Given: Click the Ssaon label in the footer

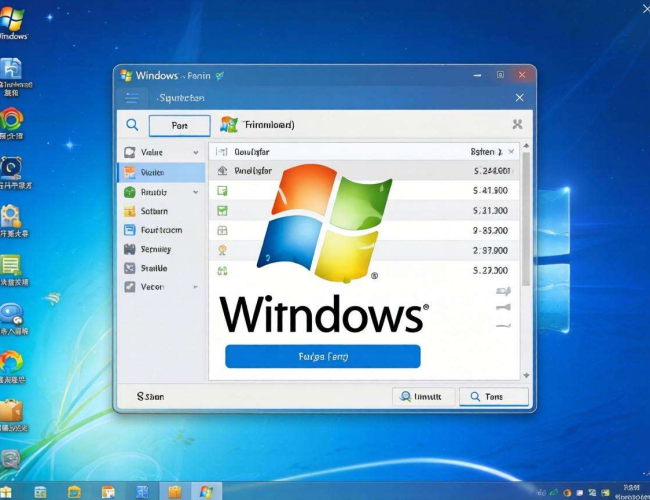Looking at the screenshot, I should (x=150, y=397).
